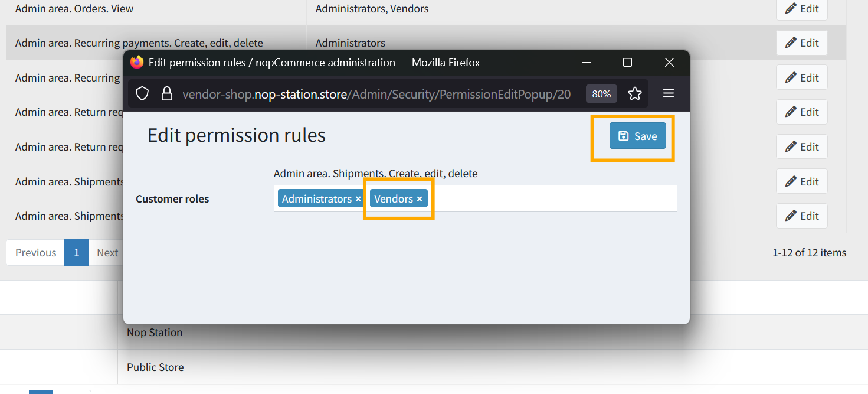This screenshot has width=868, height=394.
Task: Click 'Admin area. Shipments. Create, edit, delete' label
Action: click(x=376, y=174)
